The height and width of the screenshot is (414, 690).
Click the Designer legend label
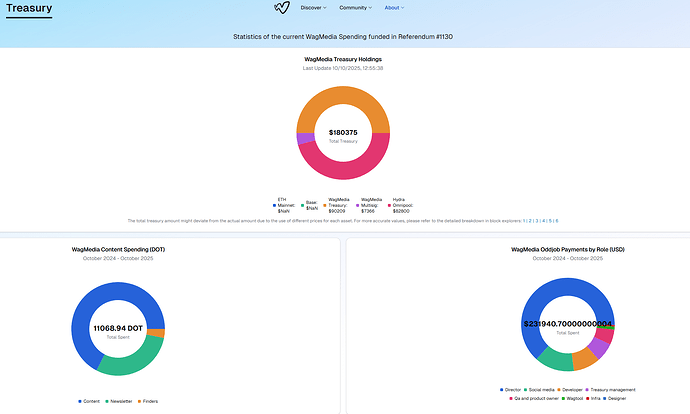[617, 399]
